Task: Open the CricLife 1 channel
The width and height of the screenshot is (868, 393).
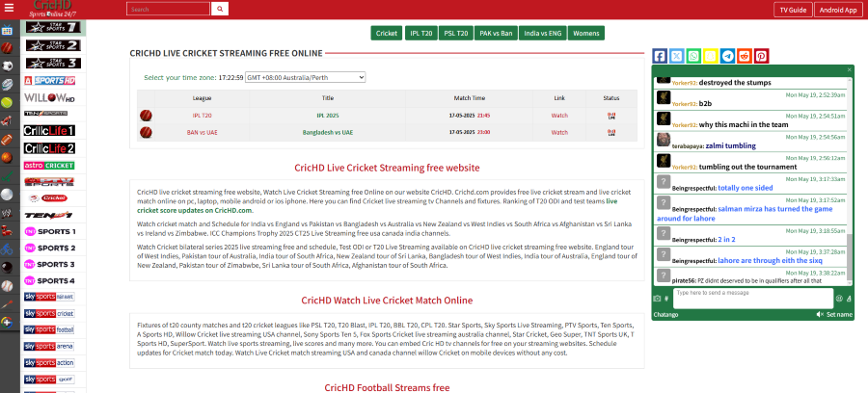Action: [x=49, y=131]
